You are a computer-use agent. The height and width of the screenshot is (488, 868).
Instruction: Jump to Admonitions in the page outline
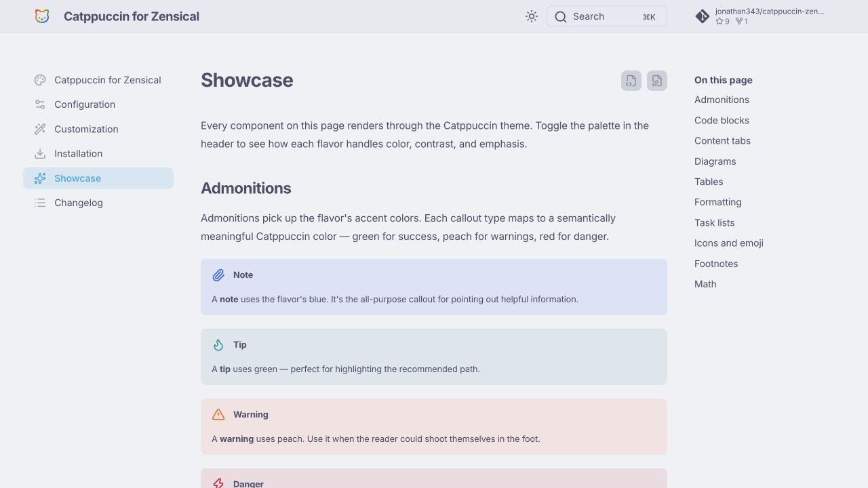pyautogui.click(x=722, y=100)
